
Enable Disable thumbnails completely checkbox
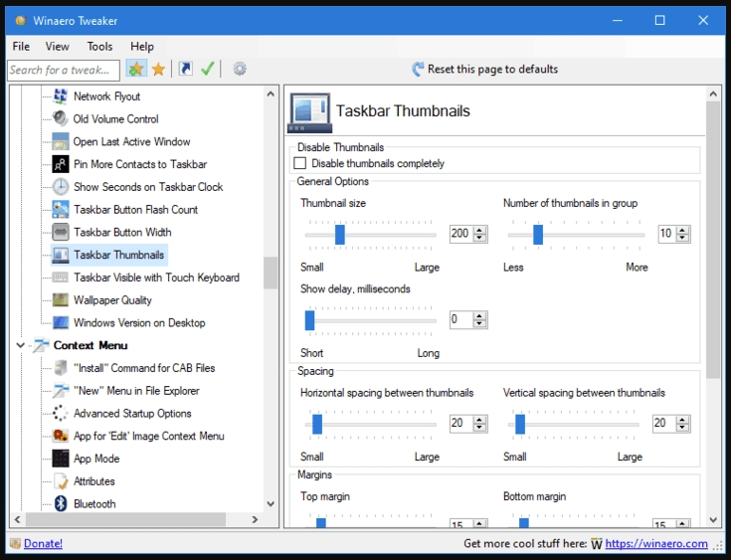[x=300, y=163]
